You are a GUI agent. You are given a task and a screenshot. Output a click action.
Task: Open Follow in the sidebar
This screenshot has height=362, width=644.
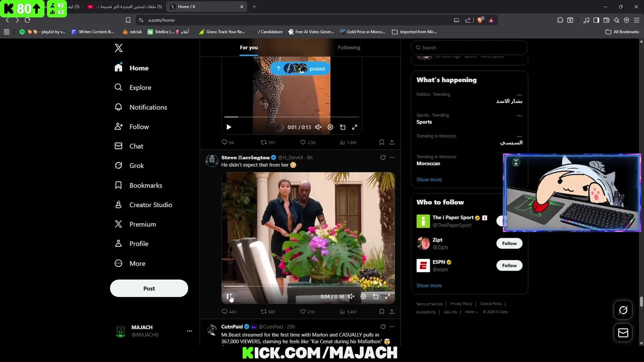132,127
